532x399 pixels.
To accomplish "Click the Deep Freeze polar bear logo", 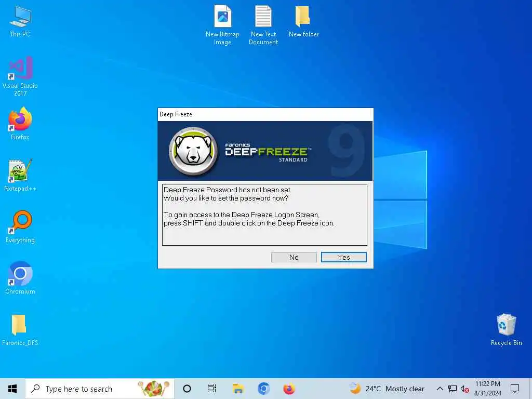I will [193, 151].
